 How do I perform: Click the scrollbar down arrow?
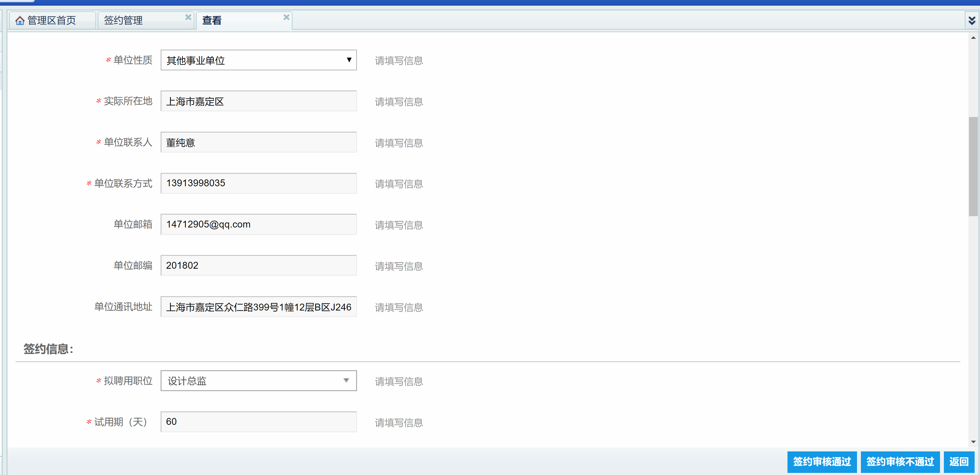(x=973, y=442)
